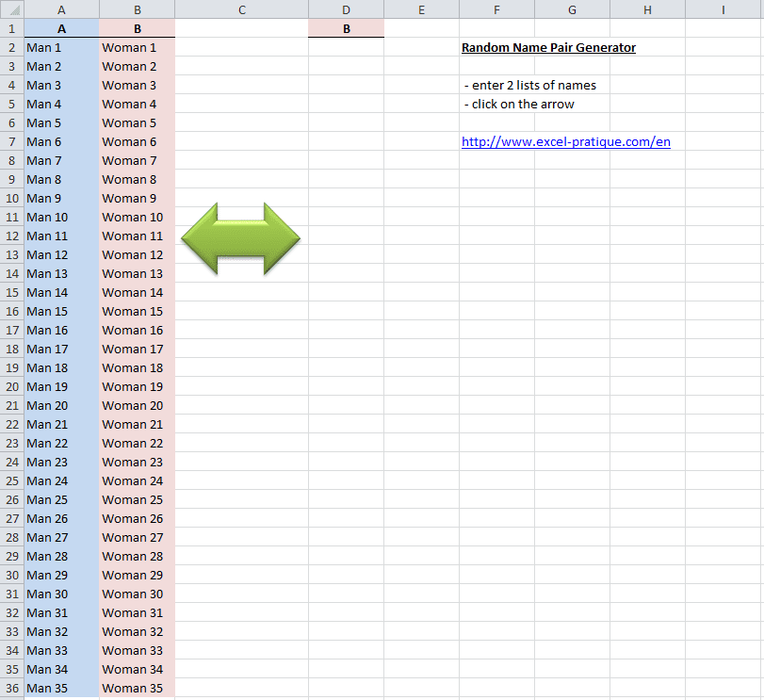The height and width of the screenshot is (700, 764).
Task: Select cell 'Woman 32'
Action: pos(137,632)
